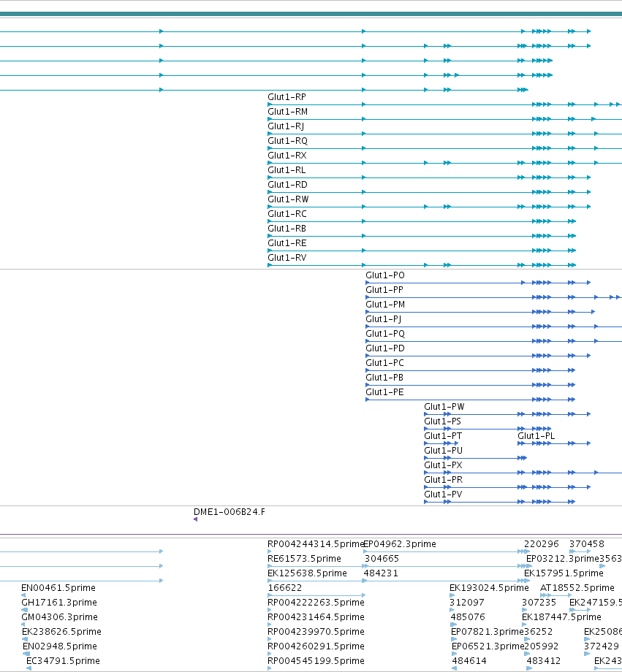Pick the Glut1-RQ transcript label

click(x=287, y=141)
